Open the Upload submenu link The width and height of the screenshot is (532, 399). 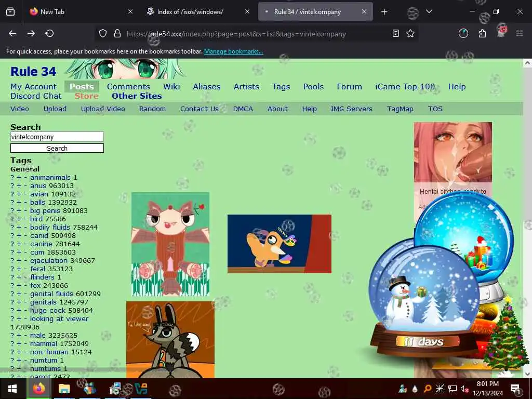click(x=55, y=109)
